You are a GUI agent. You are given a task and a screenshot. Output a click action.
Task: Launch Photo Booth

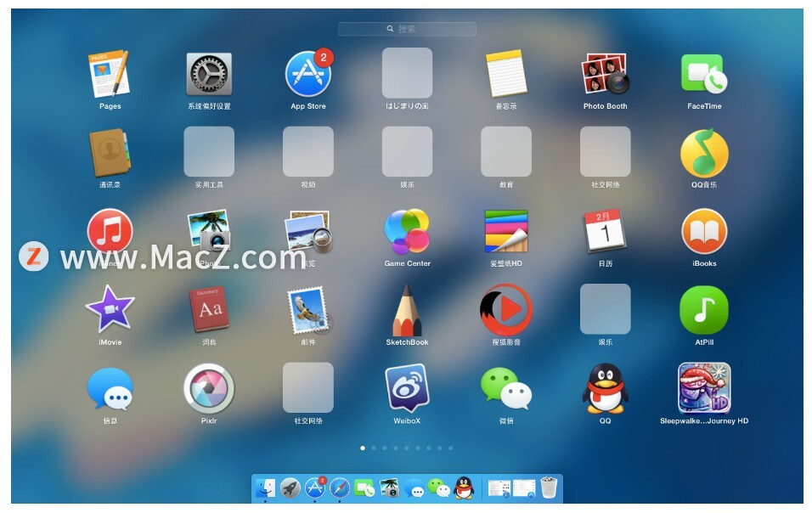point(605,74)
